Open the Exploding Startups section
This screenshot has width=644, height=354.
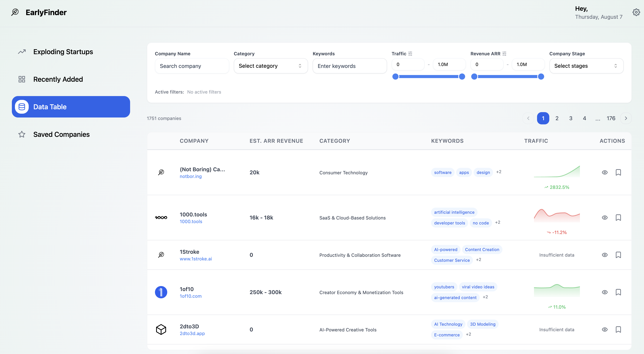(x=63, y=52)
